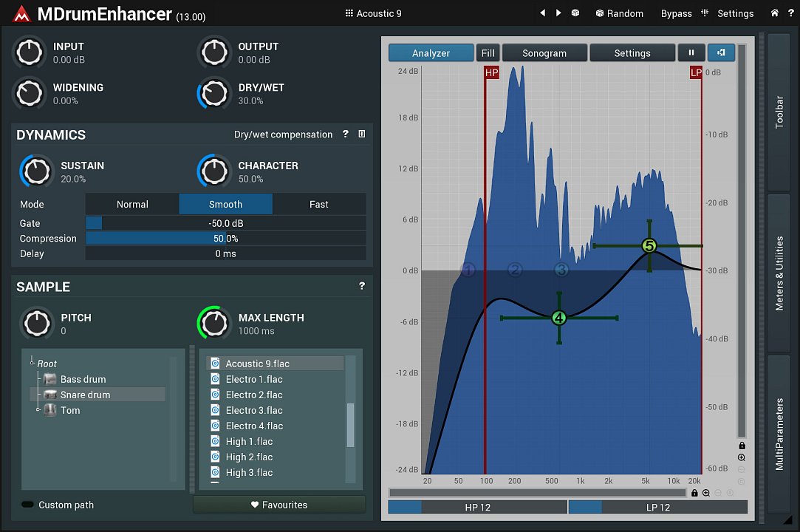The height and width of the screenshot is (532, 800).
Task: Open the Dynamics section help question mark
Action: [x=345, y=134]
